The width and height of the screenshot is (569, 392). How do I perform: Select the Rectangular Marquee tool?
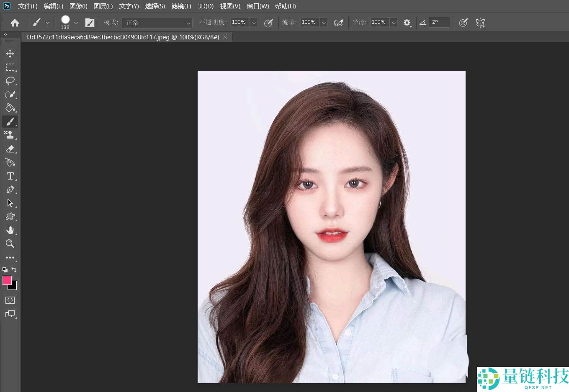pos(10,67)
